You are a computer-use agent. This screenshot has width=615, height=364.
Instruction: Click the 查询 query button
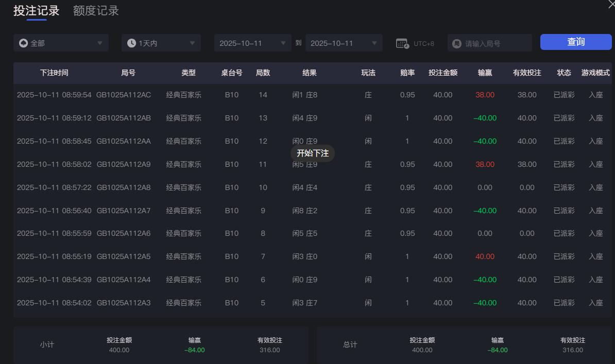pos(575,42)
